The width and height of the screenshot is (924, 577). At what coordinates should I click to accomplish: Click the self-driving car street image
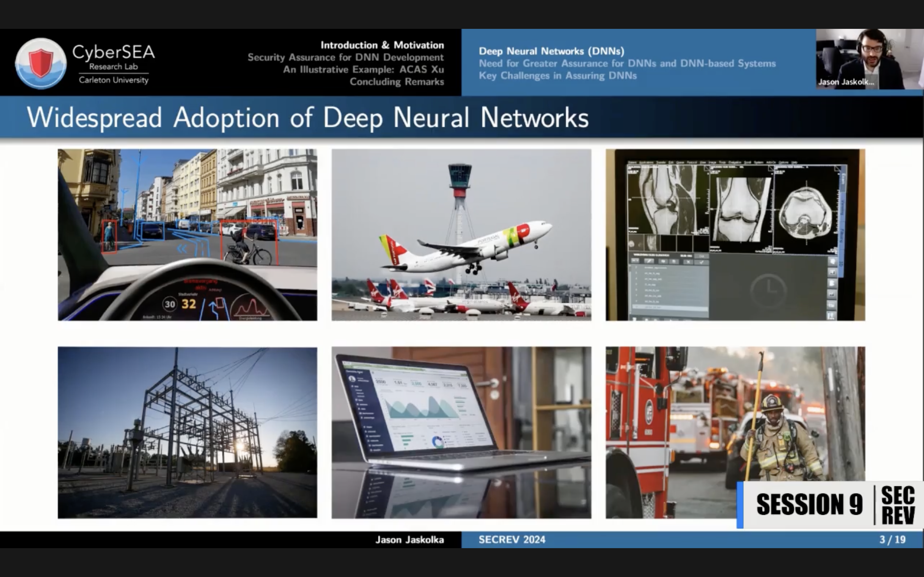tap(187, 235)
